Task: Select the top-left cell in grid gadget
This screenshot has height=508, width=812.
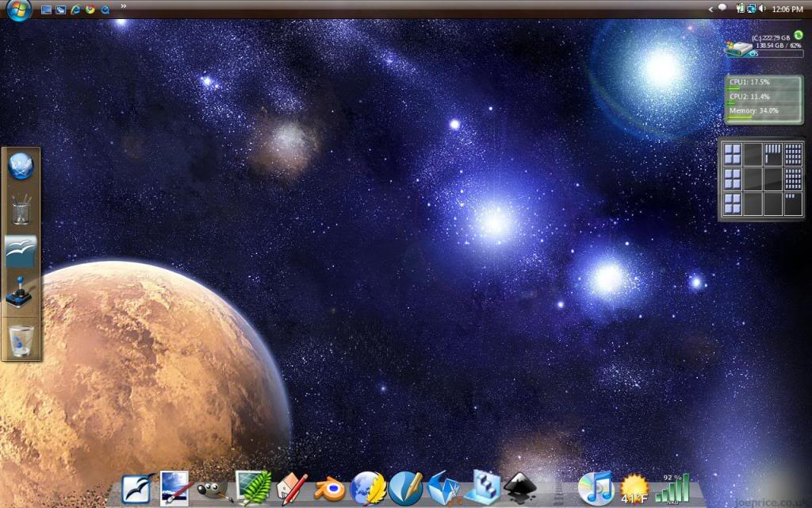Action: tap(732, 154)
